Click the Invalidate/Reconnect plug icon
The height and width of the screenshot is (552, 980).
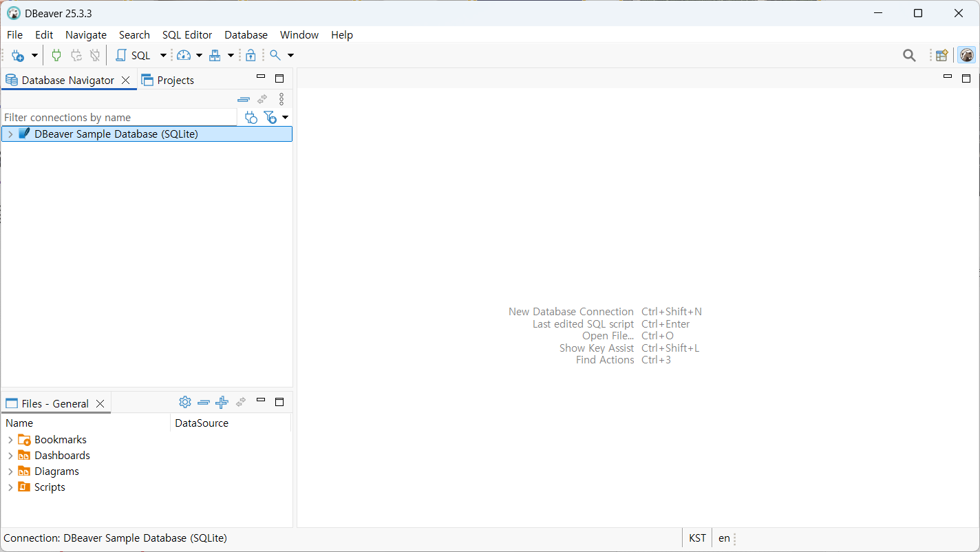76,55
